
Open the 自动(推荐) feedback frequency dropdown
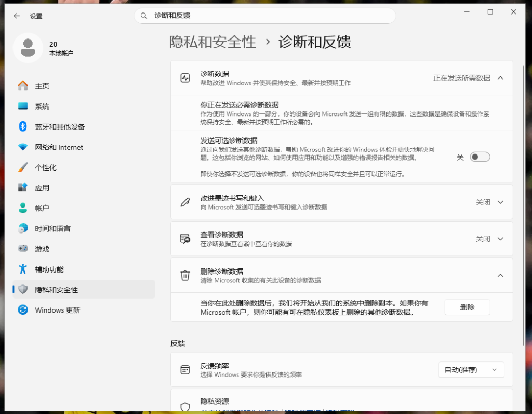pyautogui.click(x=471, y=369)
